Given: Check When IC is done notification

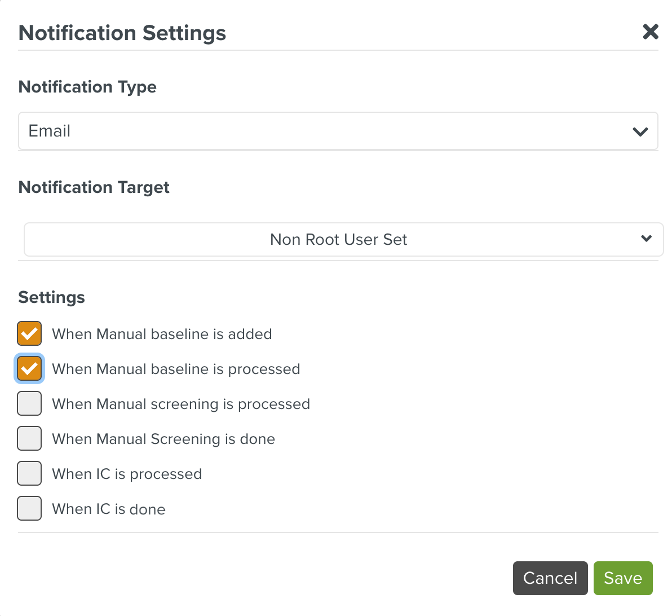Looking at the screenshot, I should [29, 508].
